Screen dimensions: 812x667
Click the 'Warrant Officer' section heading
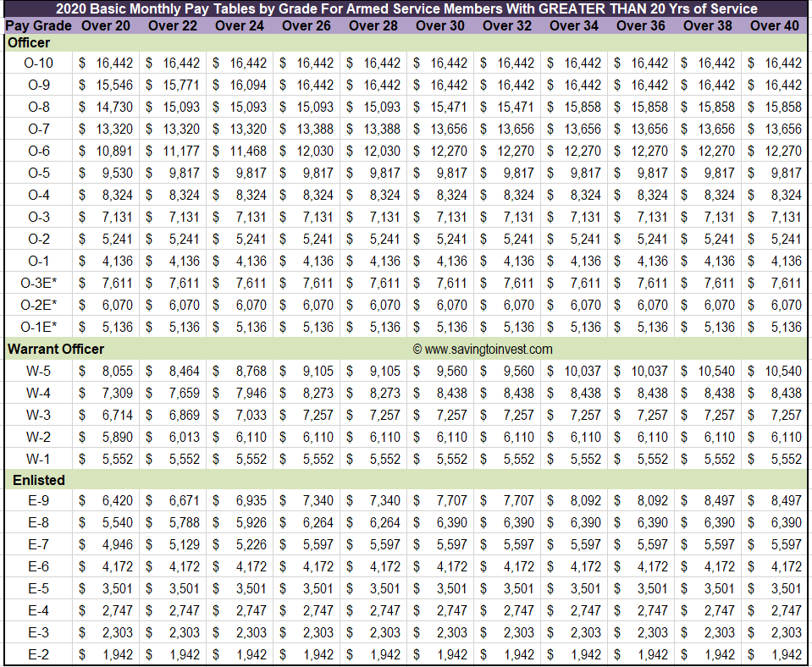[56, 349]
